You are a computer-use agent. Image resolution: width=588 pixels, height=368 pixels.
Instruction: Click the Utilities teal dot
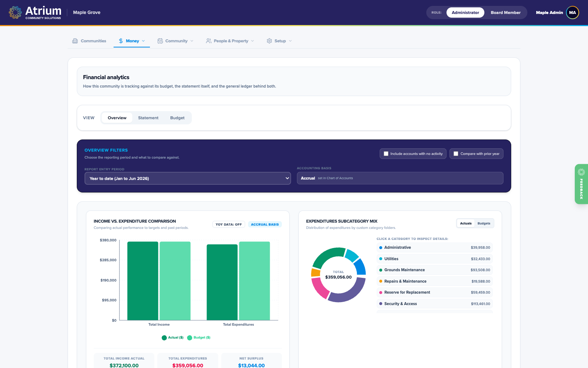click(381, 259)
